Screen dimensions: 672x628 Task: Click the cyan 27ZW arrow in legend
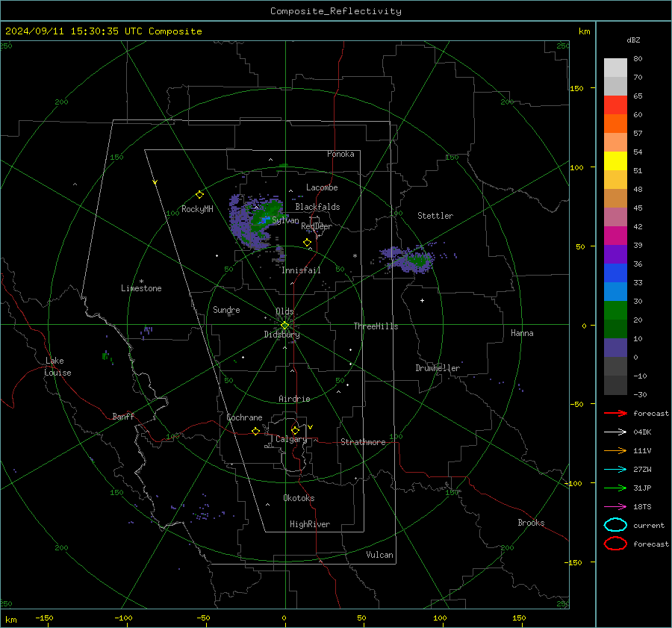click(615, 470)
